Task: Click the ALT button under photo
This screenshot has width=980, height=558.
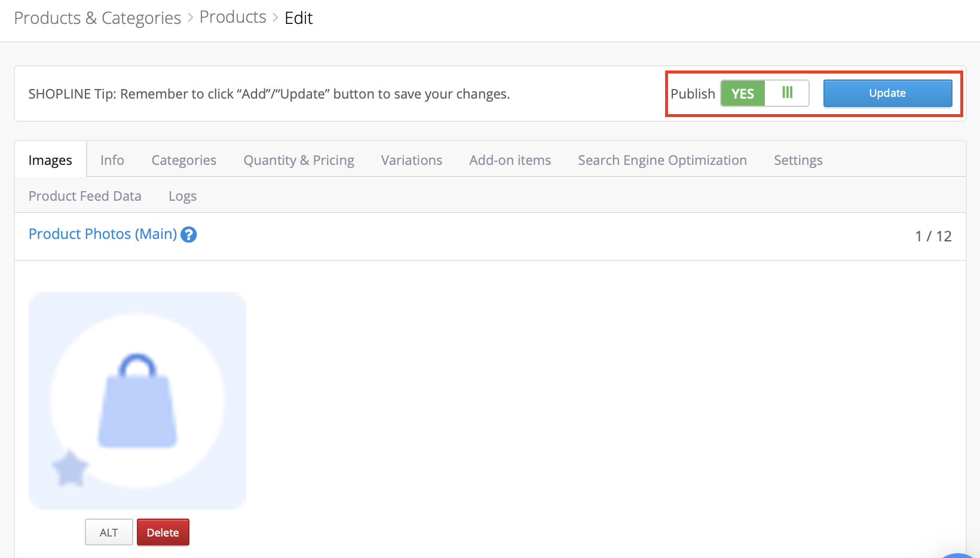Action: [109, 532]
